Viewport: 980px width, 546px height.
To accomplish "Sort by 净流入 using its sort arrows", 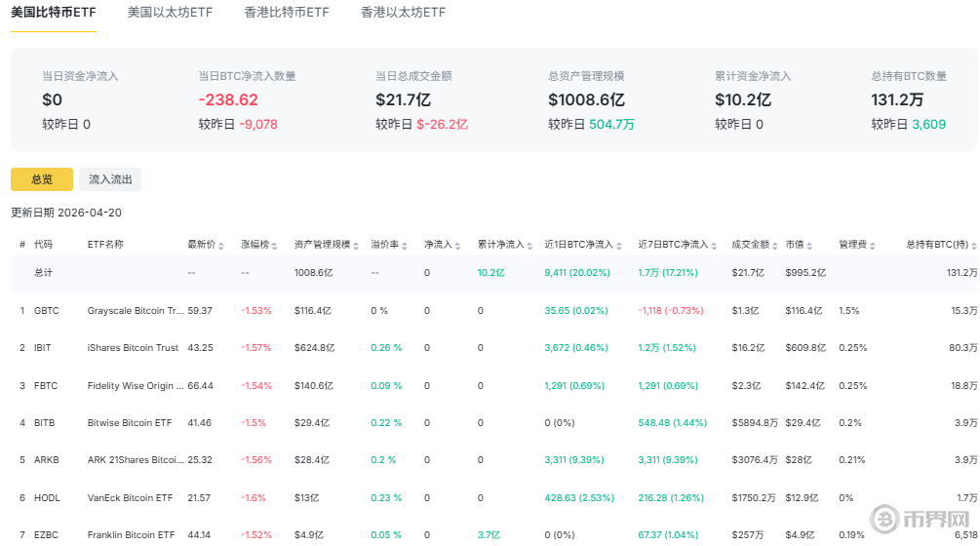I will (x=457, y=246).
